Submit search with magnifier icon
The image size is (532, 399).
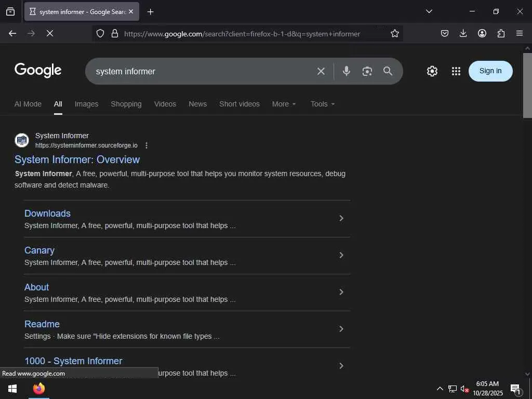pyautogui.click(x=388, y=71)
